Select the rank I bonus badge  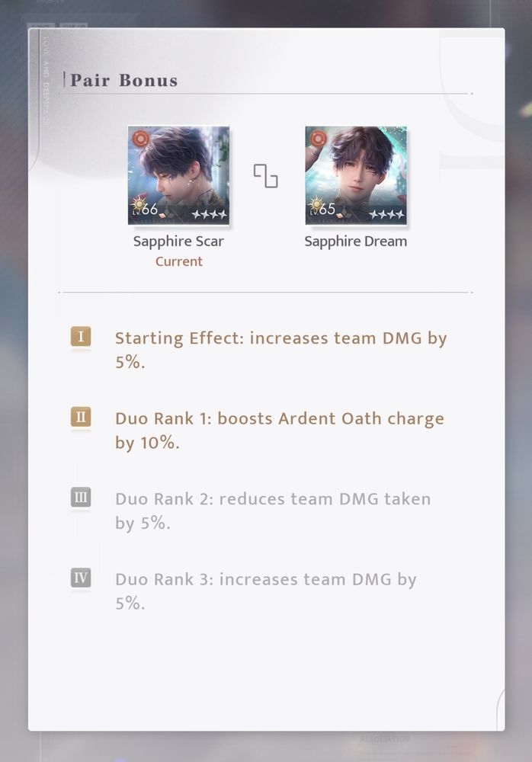[x=81, y=336]
